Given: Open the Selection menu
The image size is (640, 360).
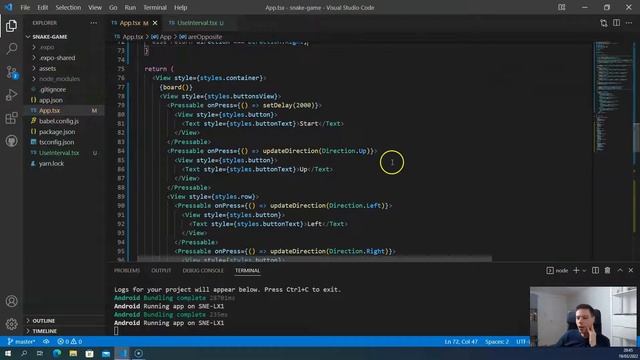Looking at the screenshot, I should 68,7.
